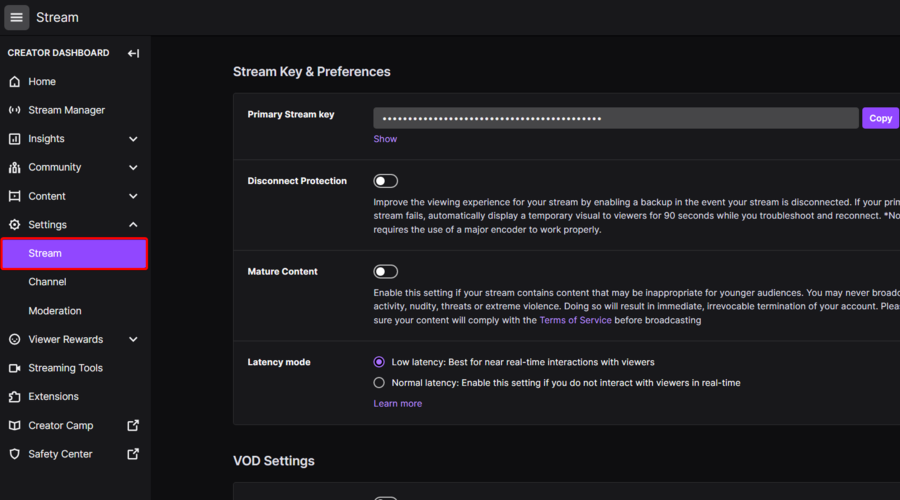Expand the Insights section chevron
Image resolution: width=900 pixels, height=500 pixels.
coord(133,139)
